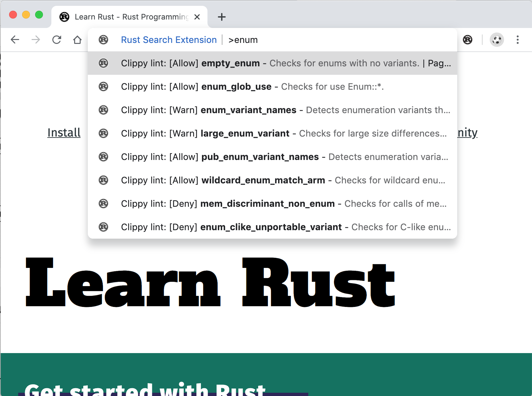Click the Rust icon beside wildcard_enum_match_arm
532x396 pixels.
pyautogui.click(x=103, y=180)
